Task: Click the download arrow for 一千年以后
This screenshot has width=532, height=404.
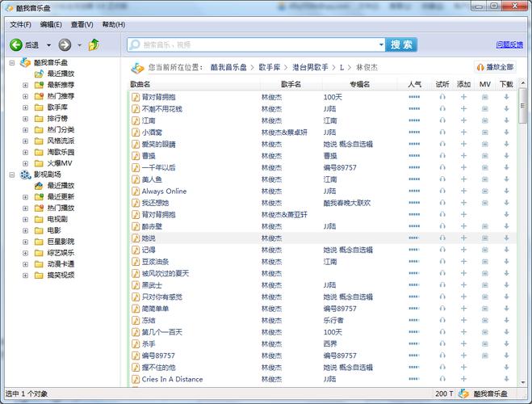Action: (506, 167)
